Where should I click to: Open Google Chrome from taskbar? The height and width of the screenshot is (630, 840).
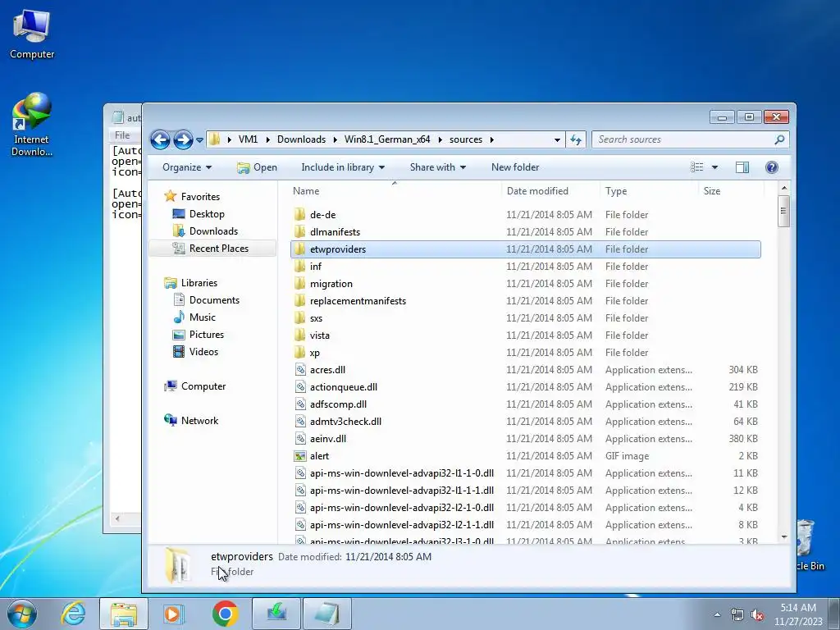(225, 614)
